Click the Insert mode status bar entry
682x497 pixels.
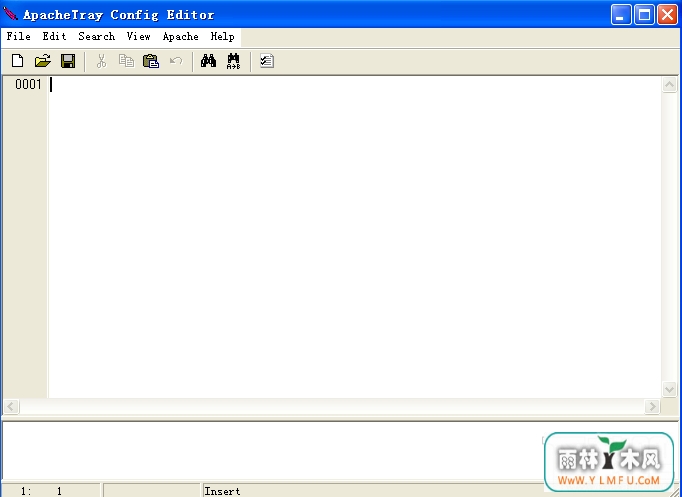point(222,491)
